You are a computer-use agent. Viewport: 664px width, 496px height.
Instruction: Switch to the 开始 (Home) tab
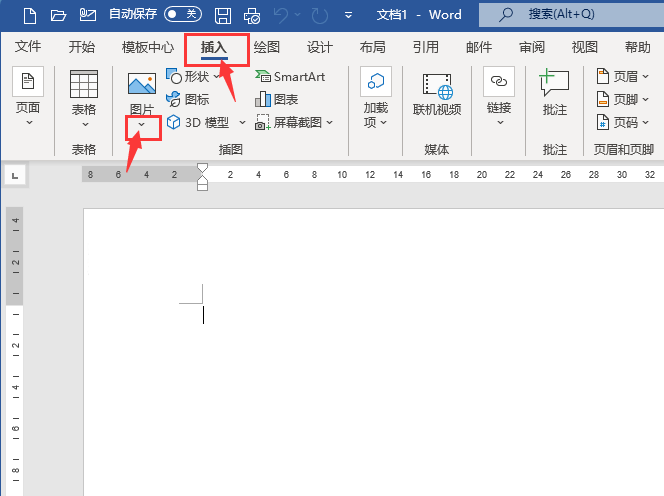coord(82,47)
